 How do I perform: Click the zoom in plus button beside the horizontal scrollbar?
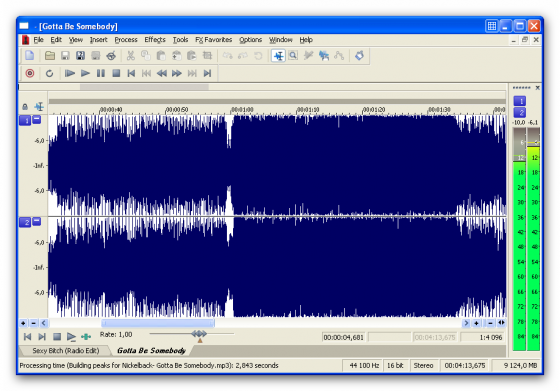[x=476, y=323]
